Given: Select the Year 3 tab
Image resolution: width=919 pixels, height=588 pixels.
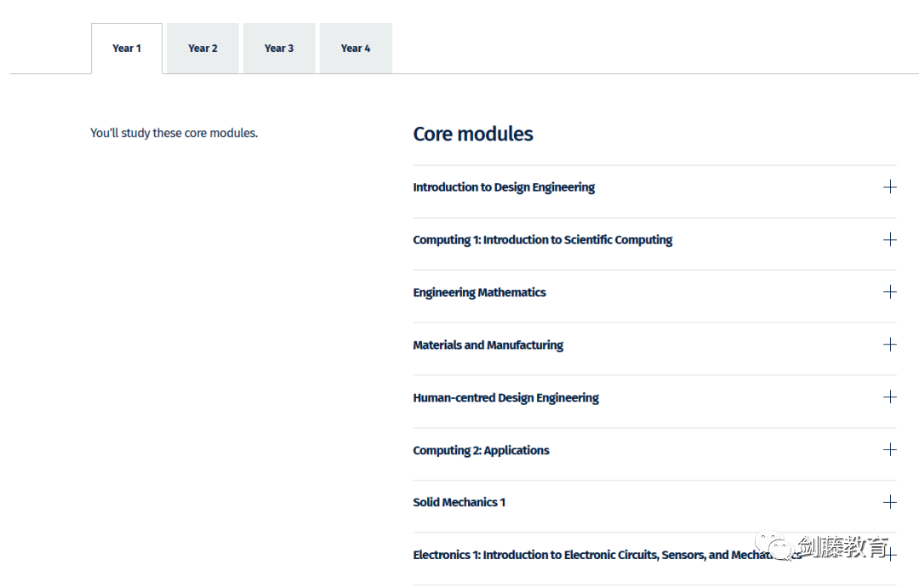Looking at the screenshot, I should click(279, 49).
